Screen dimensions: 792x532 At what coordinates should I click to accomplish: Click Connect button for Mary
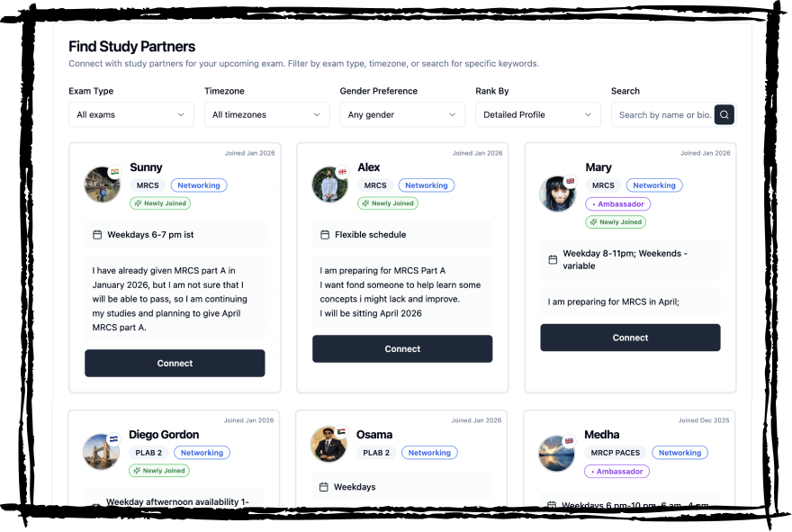pos(630,338)
